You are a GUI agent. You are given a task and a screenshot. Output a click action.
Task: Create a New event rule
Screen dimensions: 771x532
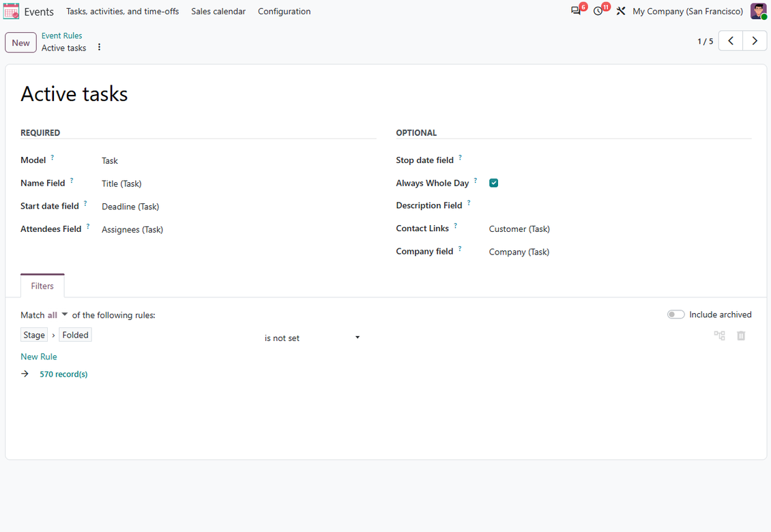click(20, 43)
